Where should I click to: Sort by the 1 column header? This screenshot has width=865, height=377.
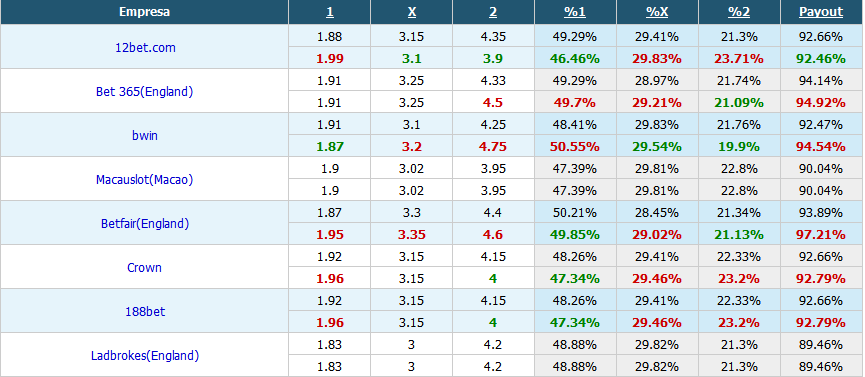[329, 12]
